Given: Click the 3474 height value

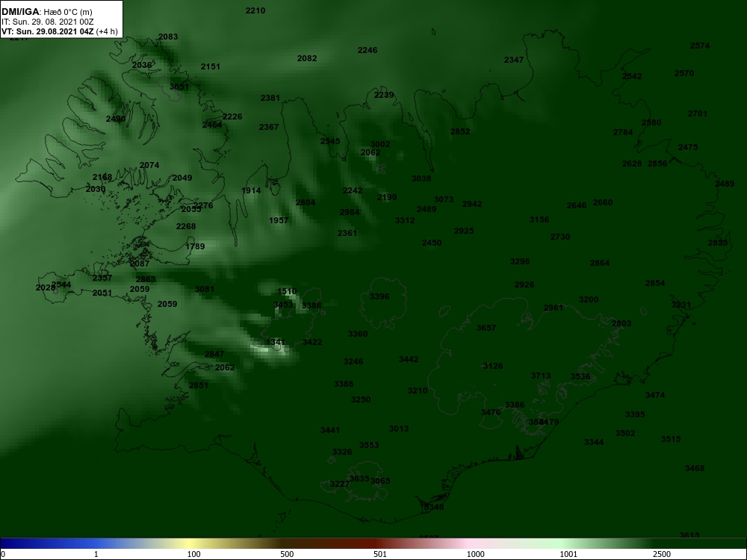Looking at the screenshot, I should point(655,395).
